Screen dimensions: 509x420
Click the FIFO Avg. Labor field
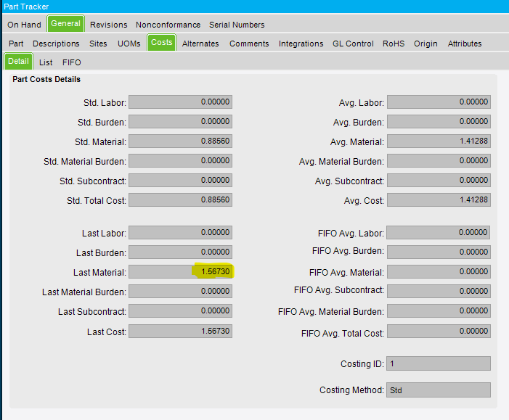(439, 233)
